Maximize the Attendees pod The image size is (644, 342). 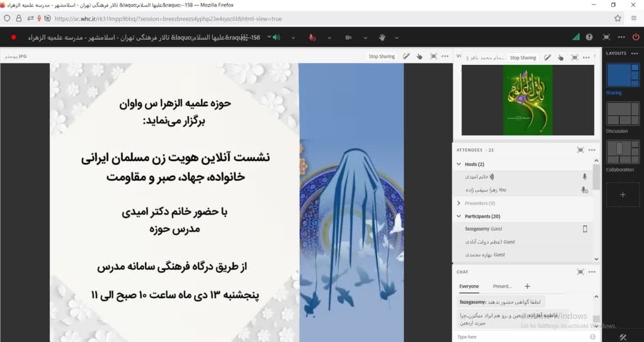pos(580,150)
